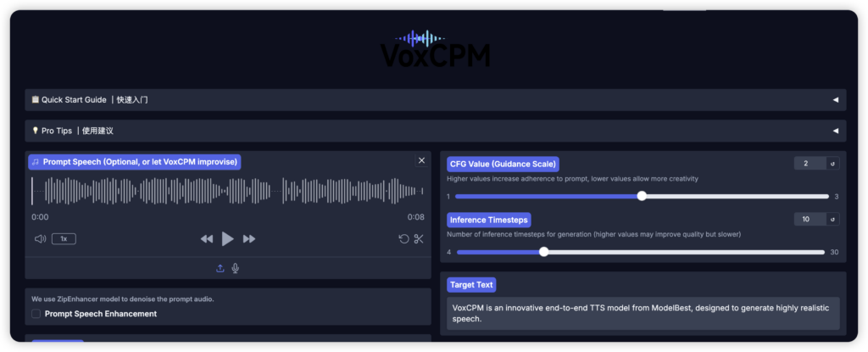This screenshot has width=868, height=352.
Task: Record from microphone icon
Action: [236, 268]
